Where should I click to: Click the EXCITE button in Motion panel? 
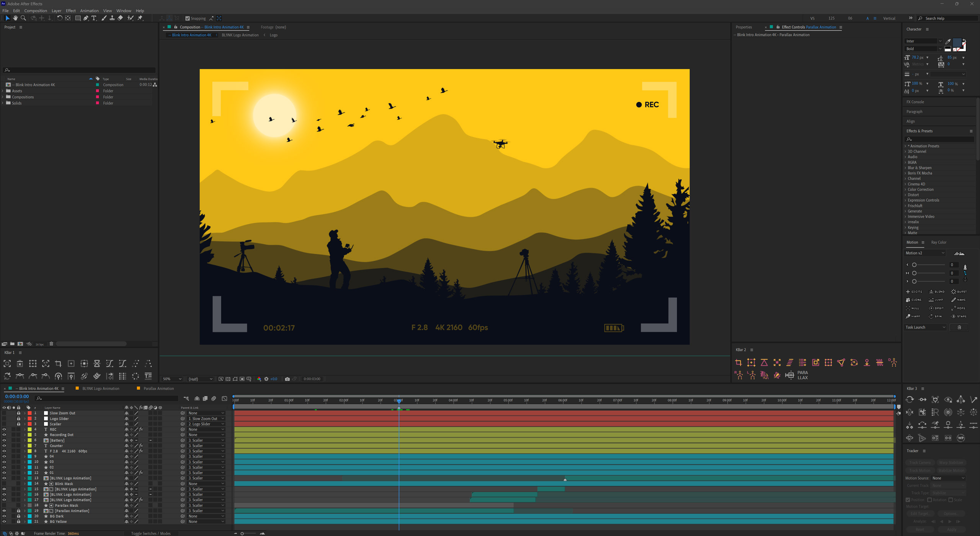point(914,292)
